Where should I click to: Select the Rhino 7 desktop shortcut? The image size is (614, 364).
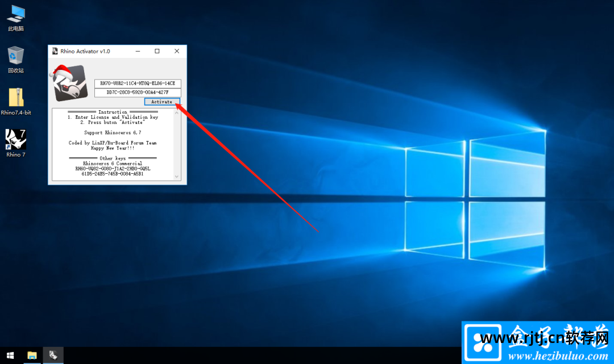[x=16, y=144]
